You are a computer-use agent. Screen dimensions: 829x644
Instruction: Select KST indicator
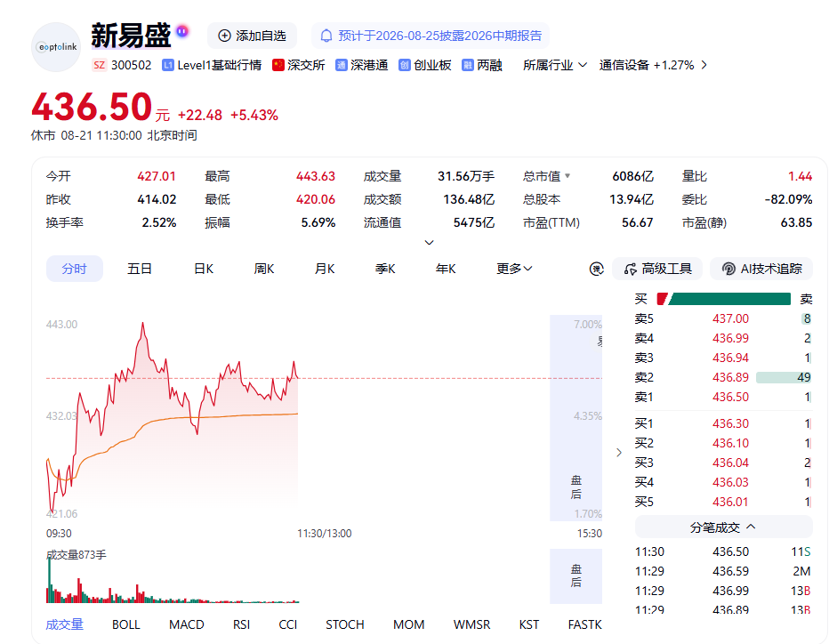[528, 624]
